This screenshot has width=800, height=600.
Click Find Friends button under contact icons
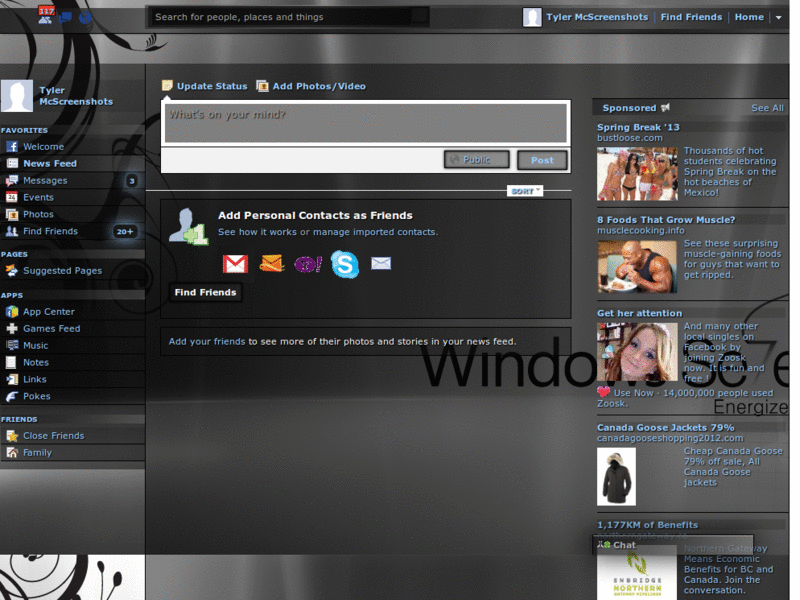(205, 292)
